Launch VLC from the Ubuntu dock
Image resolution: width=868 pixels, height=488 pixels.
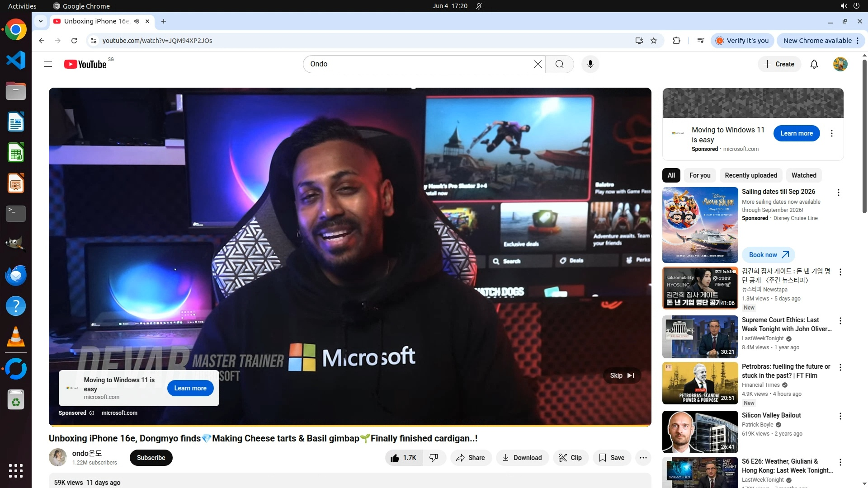(16, 337)
